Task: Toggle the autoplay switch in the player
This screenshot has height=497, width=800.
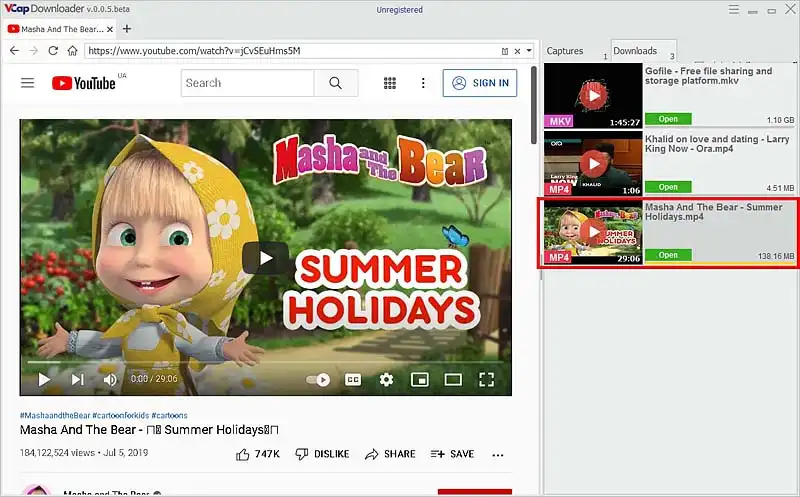Action: (x=318, y=380)
